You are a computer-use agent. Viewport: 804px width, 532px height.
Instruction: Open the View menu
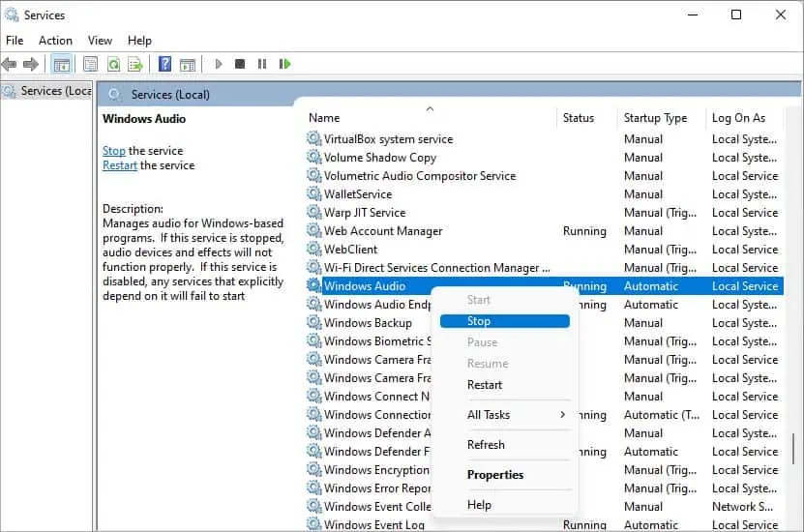pyautogui.click(x=100, y=41)
